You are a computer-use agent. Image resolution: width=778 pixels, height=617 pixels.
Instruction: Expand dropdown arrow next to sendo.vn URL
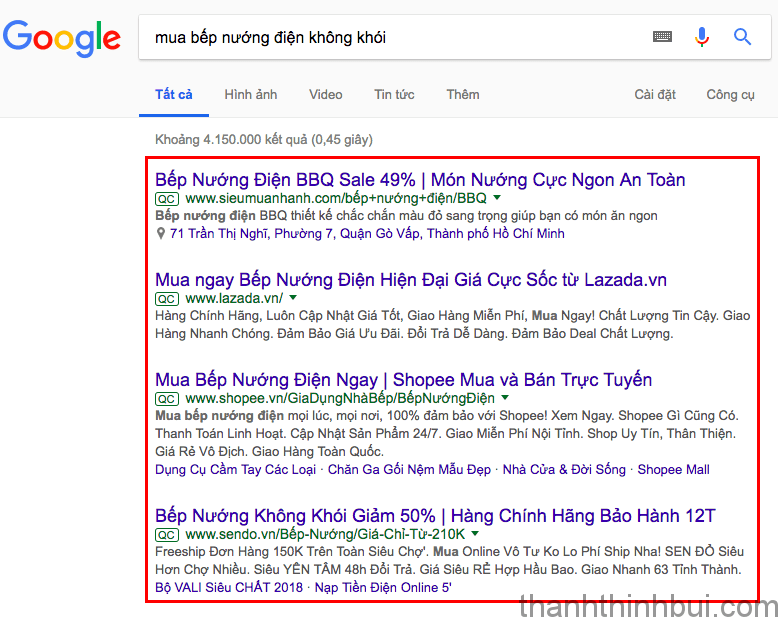click(475, 534)
